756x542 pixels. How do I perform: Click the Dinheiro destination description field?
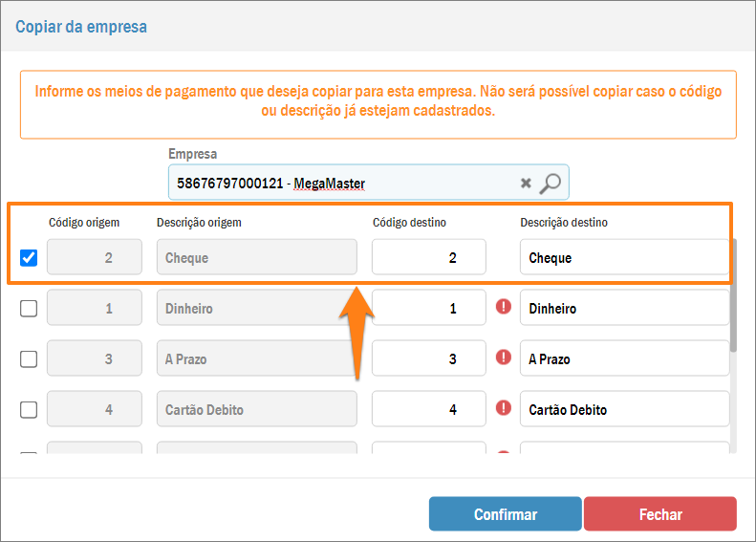point(623,308)
